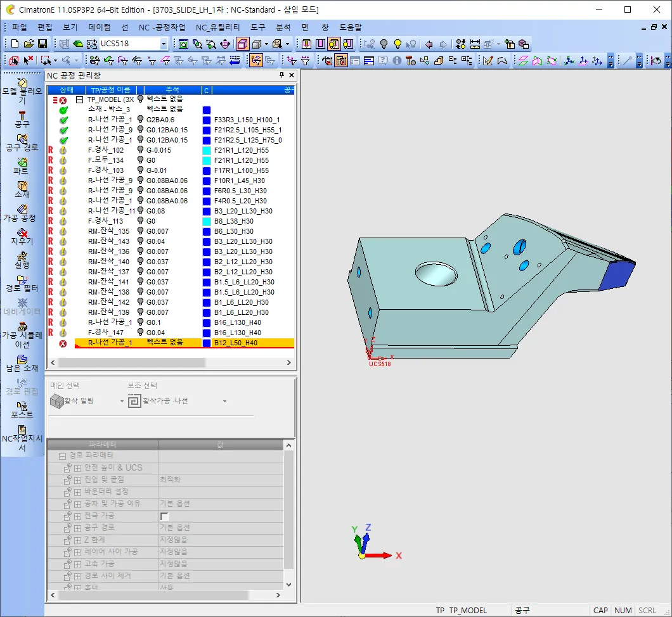Image resolution: width=672 pixels, height=617 pixels.
Task: Open the NC작업지시서 sidebar tool
Action: tap(22, 438)
